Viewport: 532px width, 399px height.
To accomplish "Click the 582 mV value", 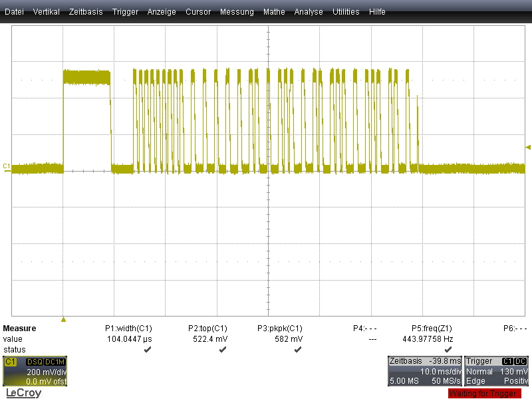I will (289, 339).
